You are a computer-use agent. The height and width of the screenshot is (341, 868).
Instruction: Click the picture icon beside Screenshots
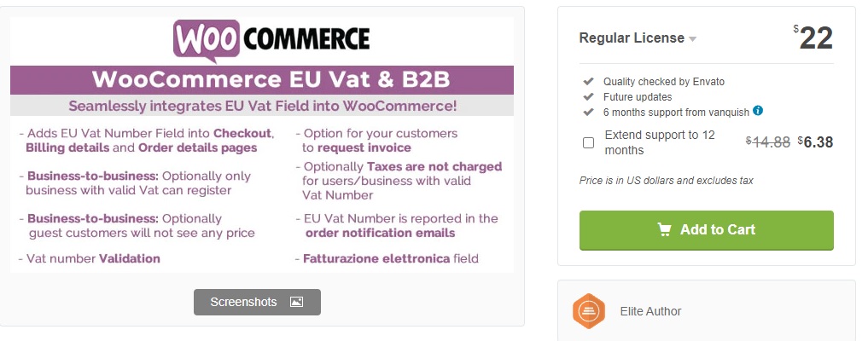pos(296,302)
